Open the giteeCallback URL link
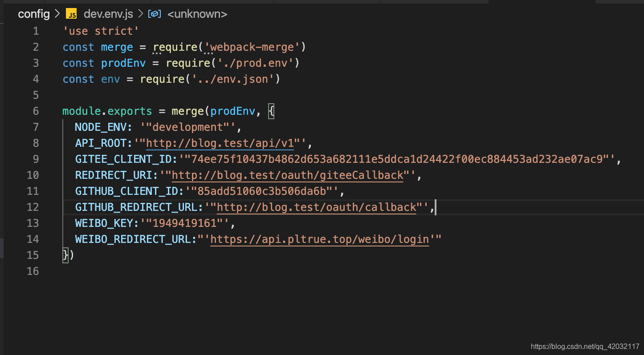The width and height of the screenshot is (644, 355). pyautogui.click(x=288, y=175)
